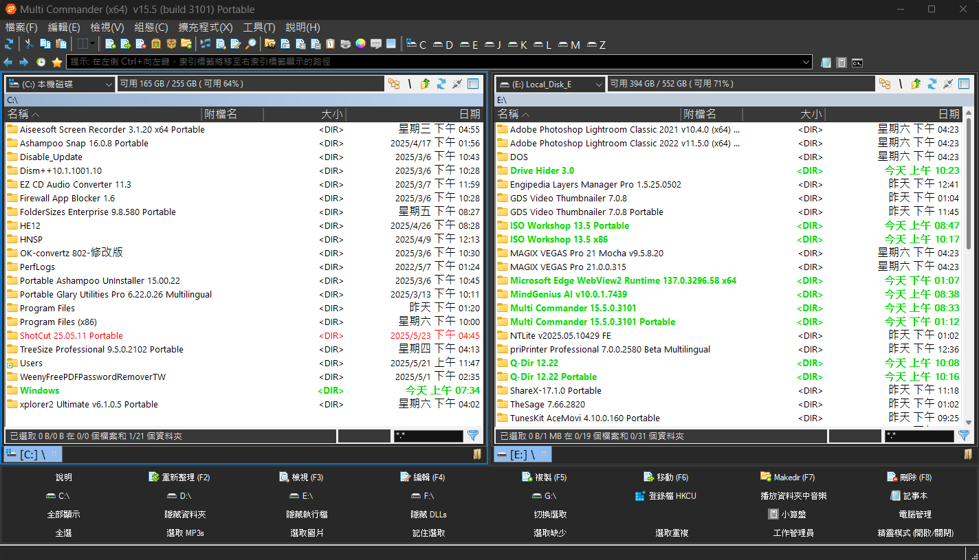979x560 pixels.
Task: Open selection rectangle dropdown in toolbar
Action: pos(92,44)
